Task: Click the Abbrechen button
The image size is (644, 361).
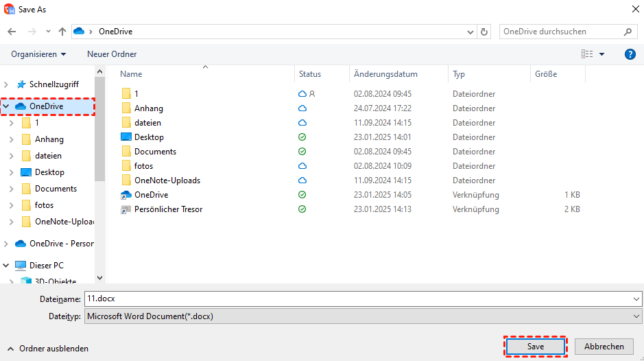Action: click(604, 347)
